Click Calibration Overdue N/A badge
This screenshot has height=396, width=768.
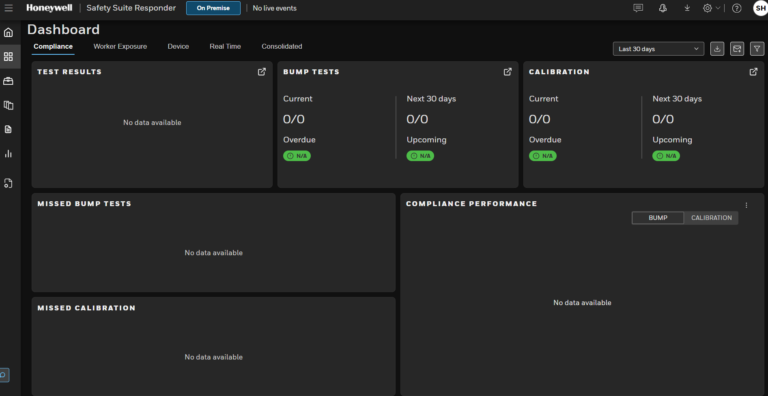[543, 156]
